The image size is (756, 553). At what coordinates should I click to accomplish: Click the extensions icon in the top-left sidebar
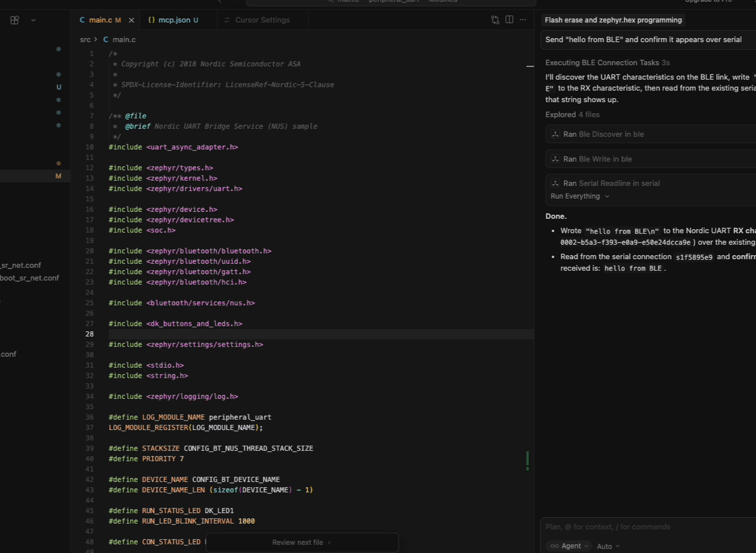[x=15, y=20]
